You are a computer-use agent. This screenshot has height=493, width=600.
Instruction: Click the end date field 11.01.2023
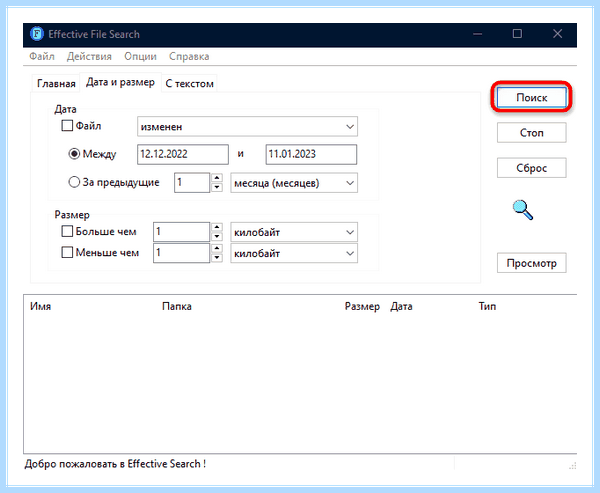tap(311, 154)
